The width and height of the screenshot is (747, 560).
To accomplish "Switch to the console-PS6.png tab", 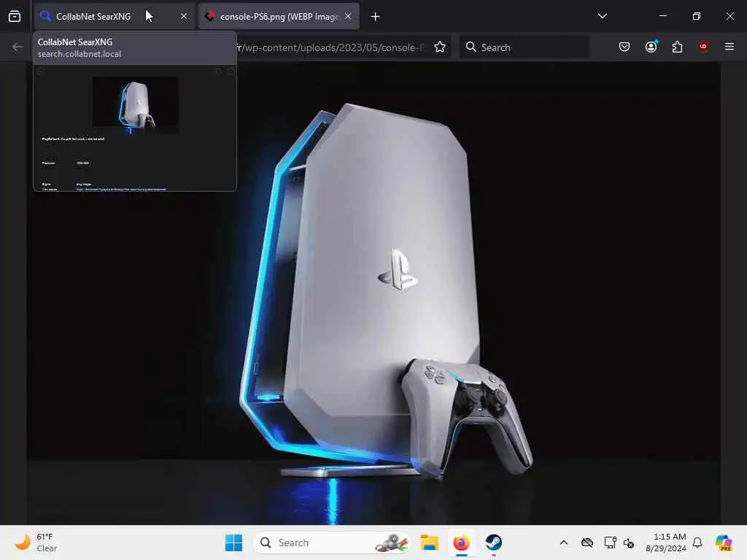I will tap(279, 17).
